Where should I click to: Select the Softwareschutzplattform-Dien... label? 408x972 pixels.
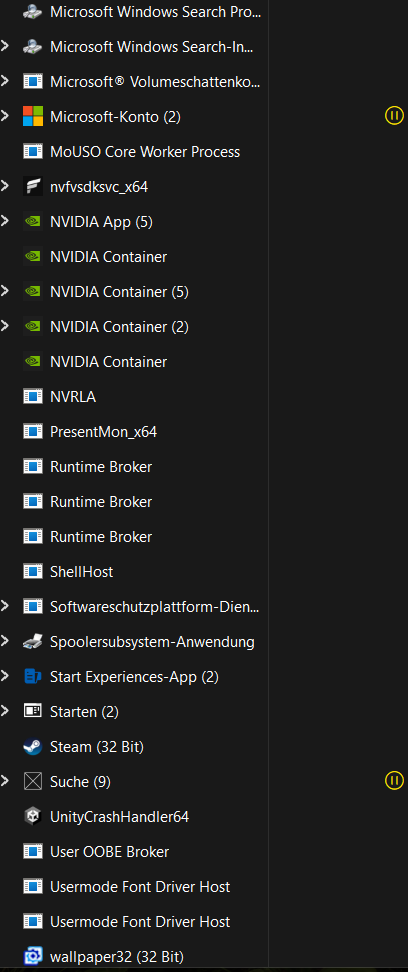155,606
